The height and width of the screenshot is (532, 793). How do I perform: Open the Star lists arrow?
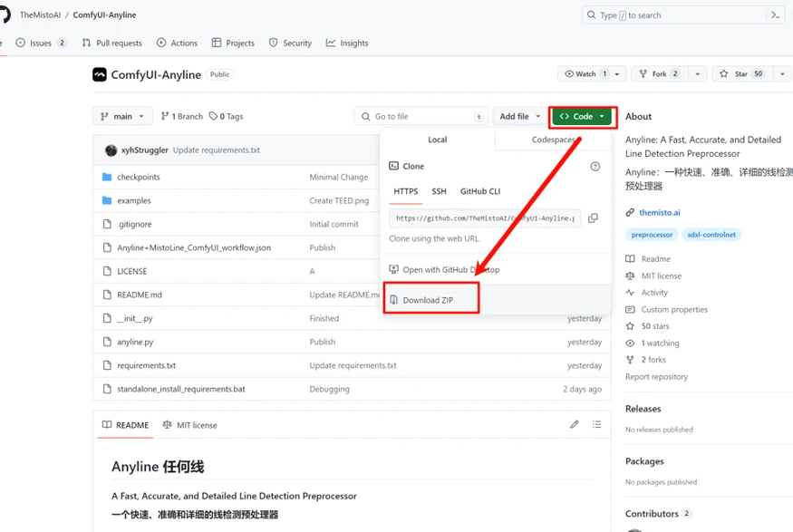pos(782,73)
